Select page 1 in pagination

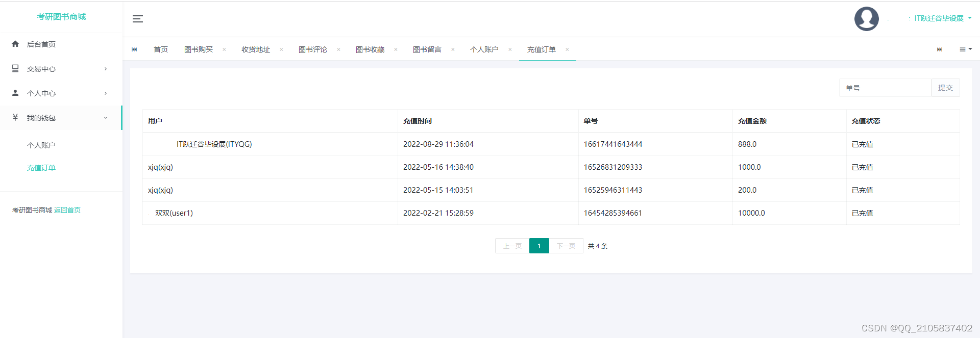tap(539, 246)
